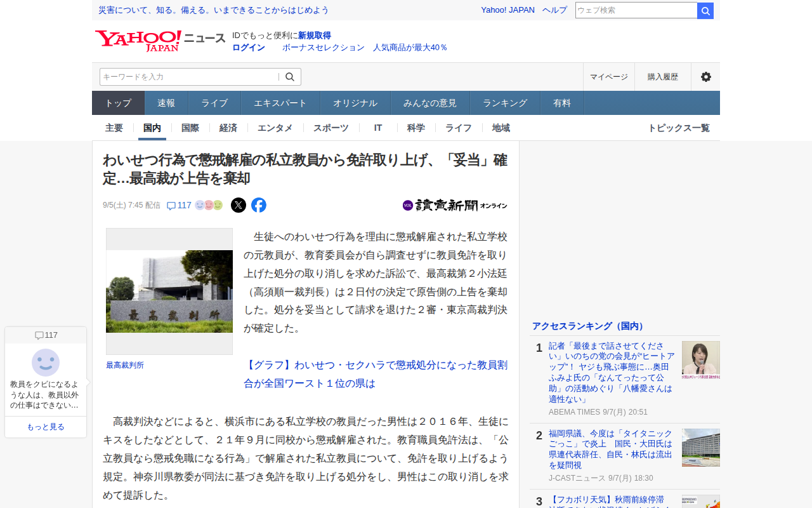Focus the キーワードを入力 search field
812x508 pixels.
coord(189,77)
